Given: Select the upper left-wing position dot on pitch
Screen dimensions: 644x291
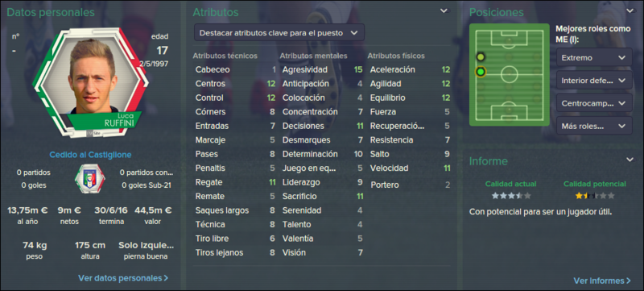Looking at the screenshot, I should tap(481, 56).
